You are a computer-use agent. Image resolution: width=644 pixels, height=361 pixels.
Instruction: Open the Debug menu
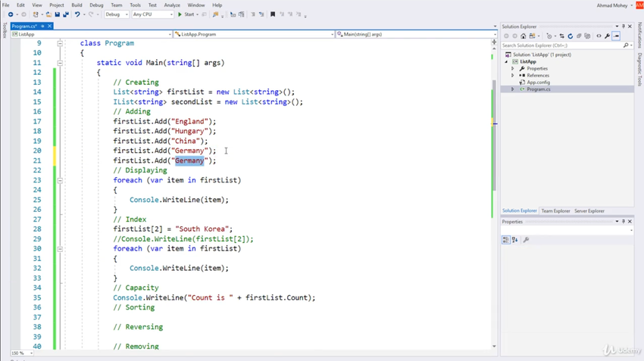[x=96, y=5]
